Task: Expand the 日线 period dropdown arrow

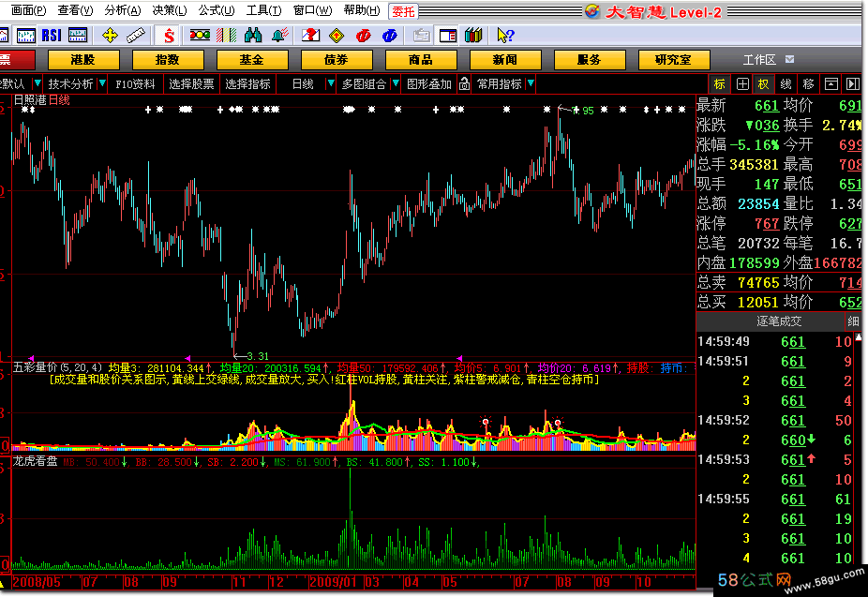Action: [x=331, y=83]
